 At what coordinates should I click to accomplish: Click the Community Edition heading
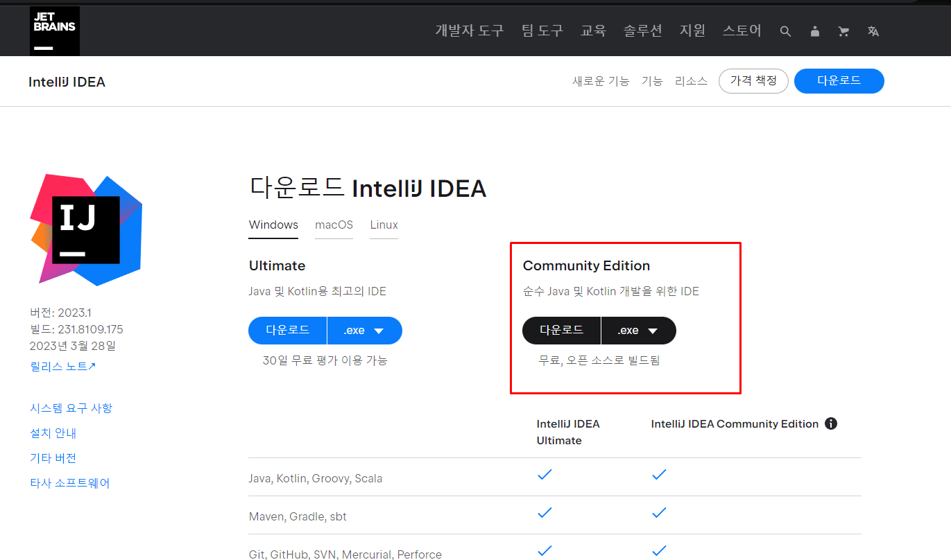tap(586, 265)
